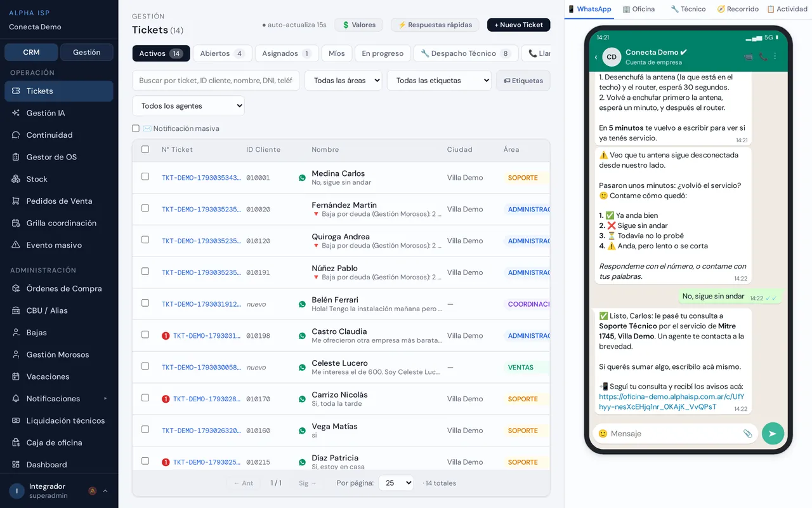
Task: Enable the Notificación masiva checkbox
Action: tap(136, 128)
